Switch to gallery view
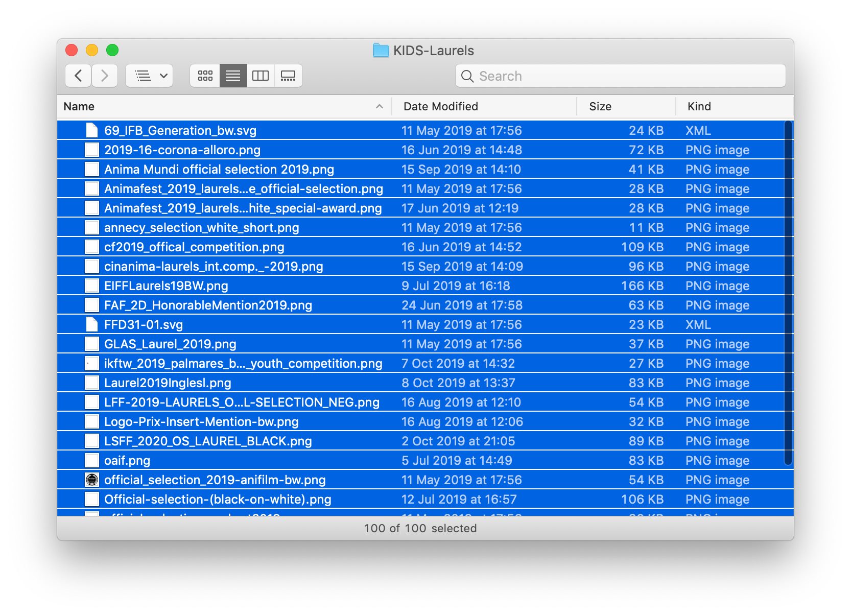Viewport: 851px width, 616px height. click(x=288, y=76)
